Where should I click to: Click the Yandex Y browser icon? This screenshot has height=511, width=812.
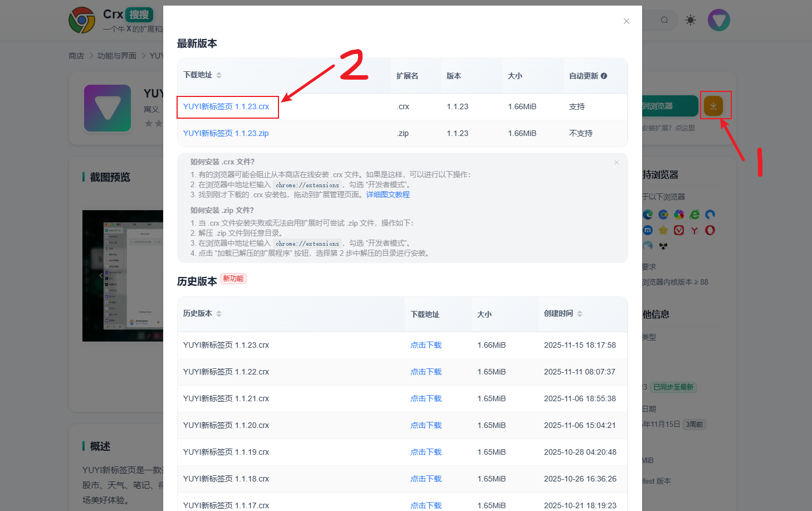[x=694, y=230]
